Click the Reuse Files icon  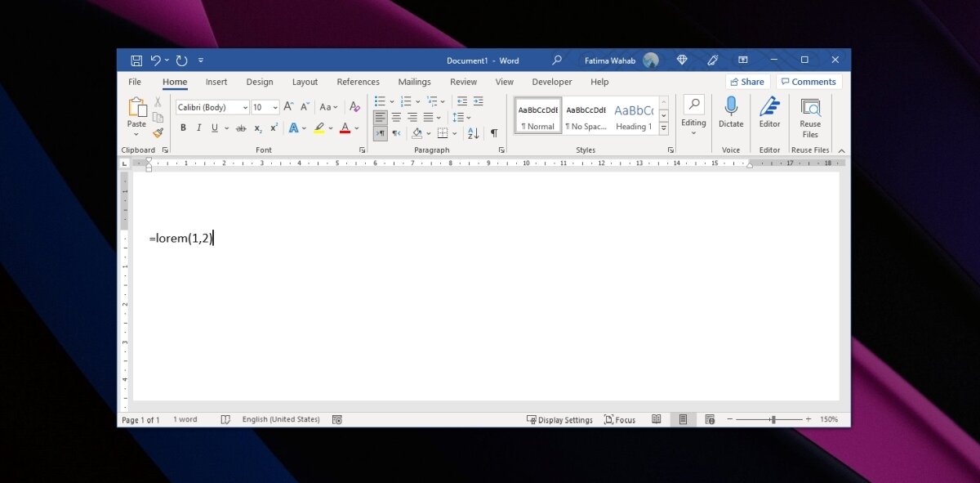pos(809,114)
